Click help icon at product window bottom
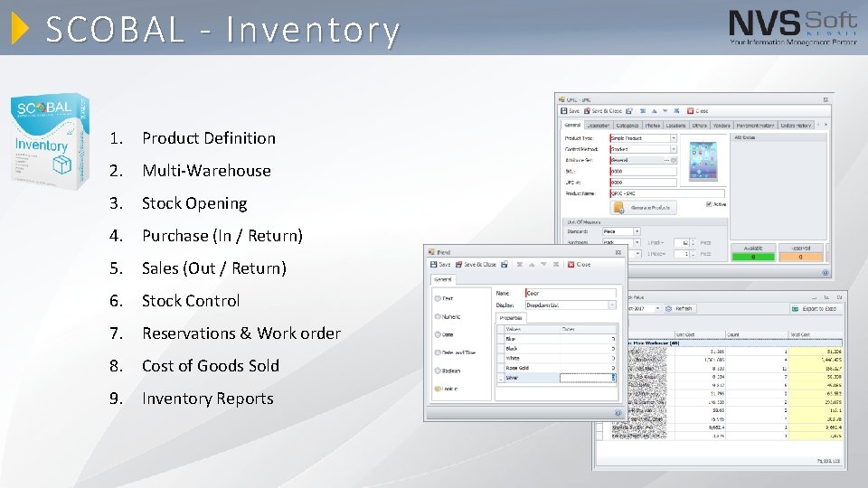Image resolution: width=868 pixels, height=488 pixels. pyautogui.click(x=825, y=273)
